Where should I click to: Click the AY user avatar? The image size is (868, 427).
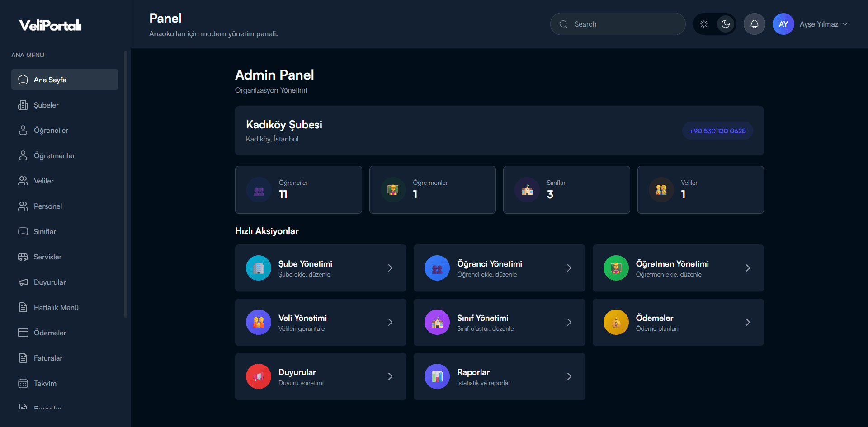(x=783, y=24)
